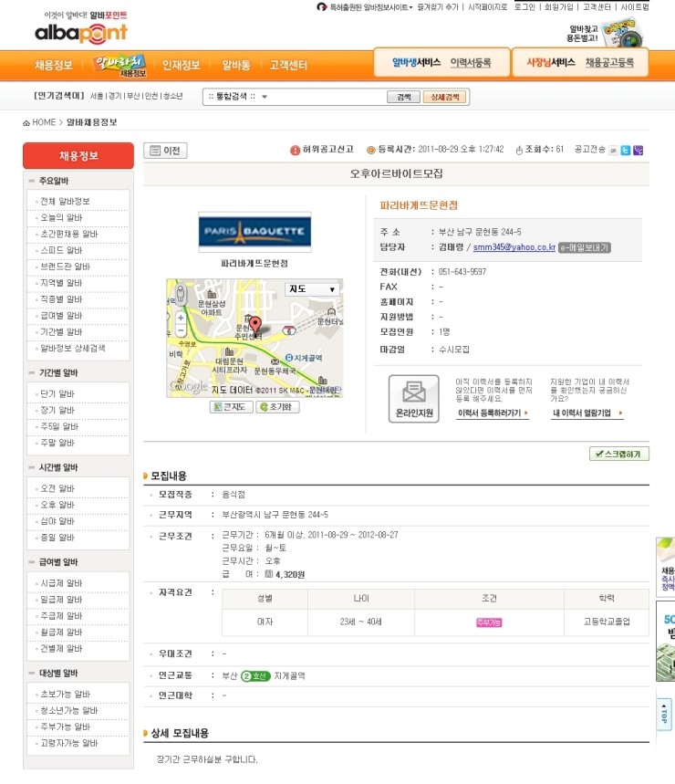Open 고령자가능 알바 in sidebar
The height and width of the screenshot is (784, 675).
(x=69, y=744)
